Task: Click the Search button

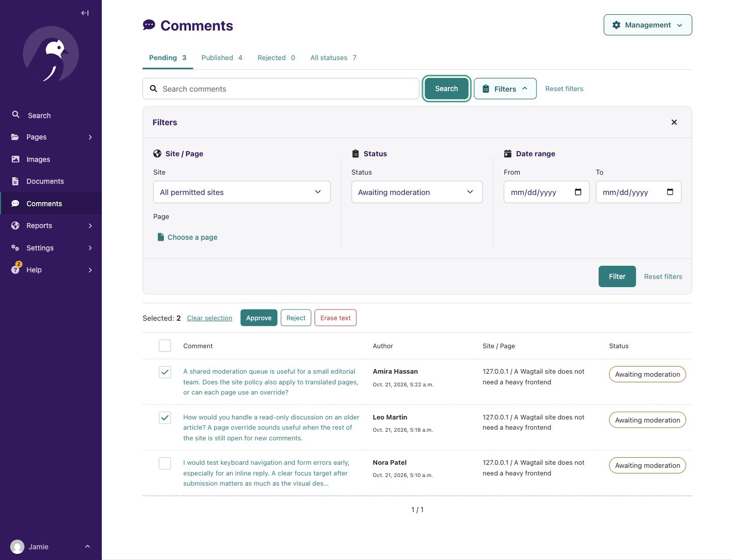Action: click(x=446, y=89)
